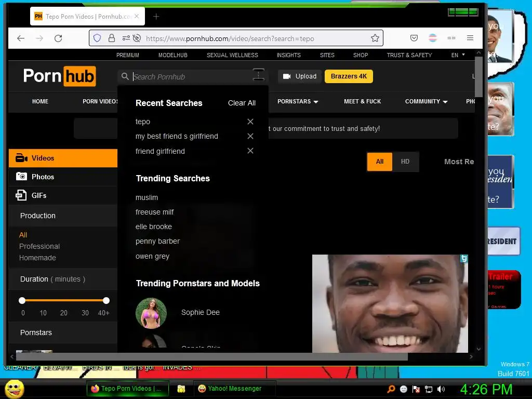The image size is (532, 399).
Task: Open the Home nav item
Action: [x=40, y=101]
